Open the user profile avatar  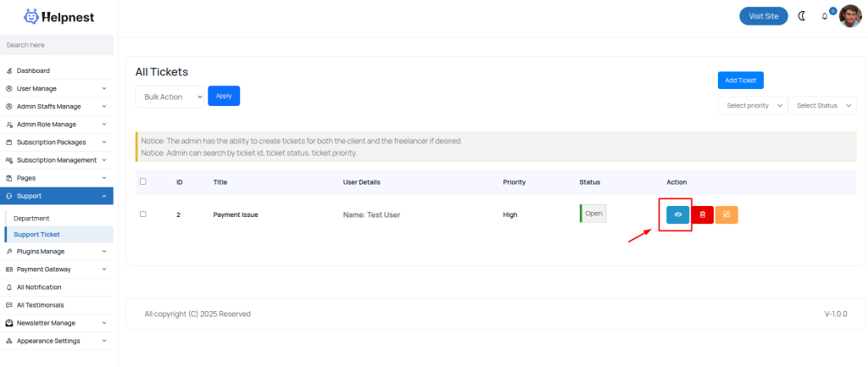point(849,16)
